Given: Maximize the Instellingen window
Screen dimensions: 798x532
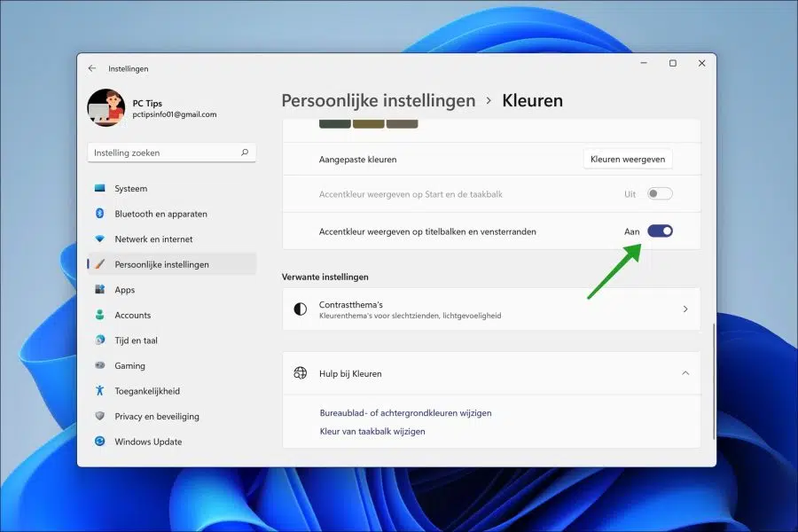Looking at the screenshot, I should pos(673,63).
